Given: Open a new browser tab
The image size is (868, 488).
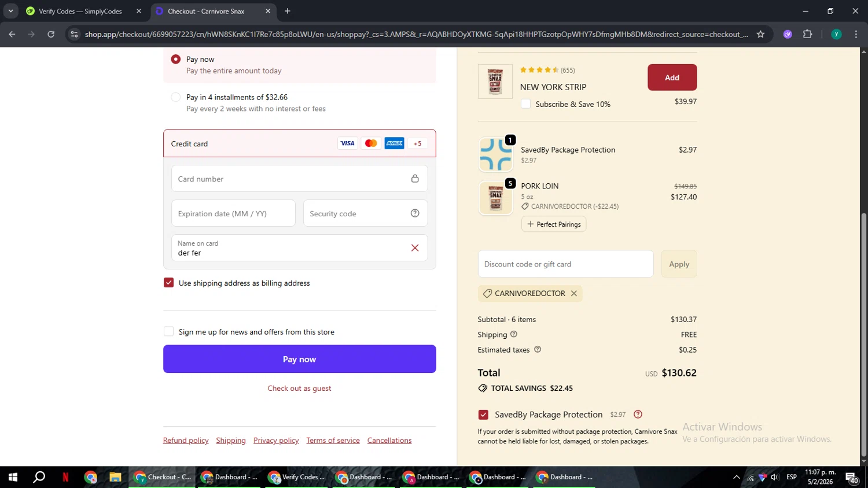Looking at the screenshot, I should [x=288, y=11].
